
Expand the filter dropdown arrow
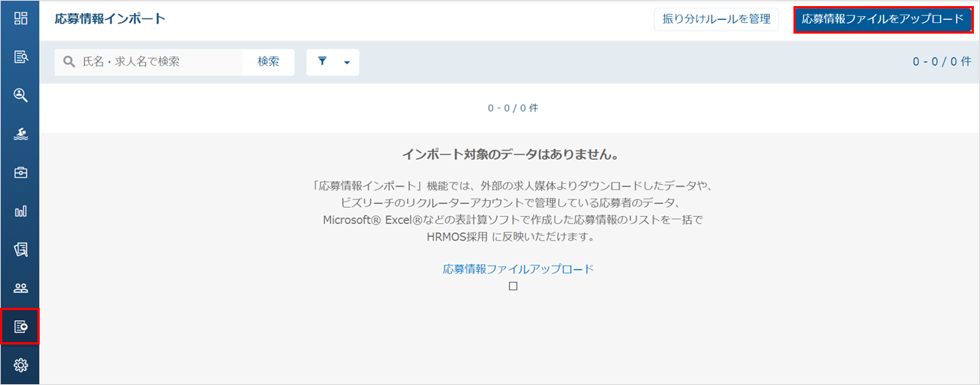[x=346, y=63]
